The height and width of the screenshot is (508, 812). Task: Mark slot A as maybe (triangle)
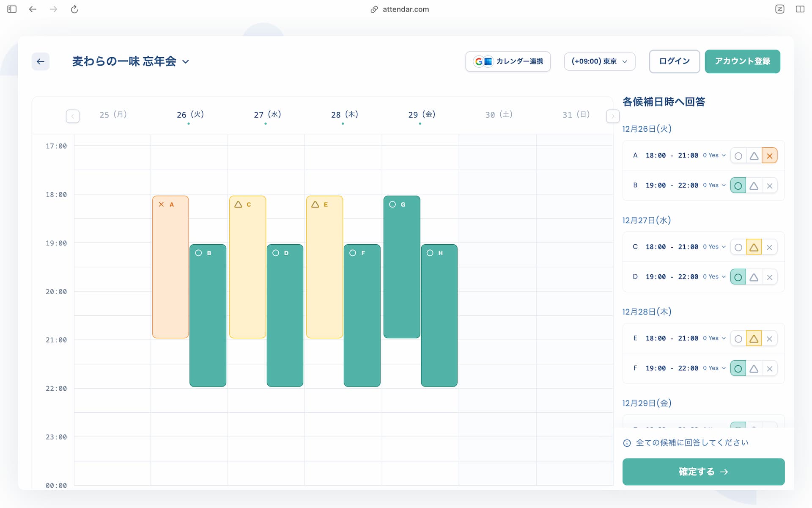click(x=754, y=156)
